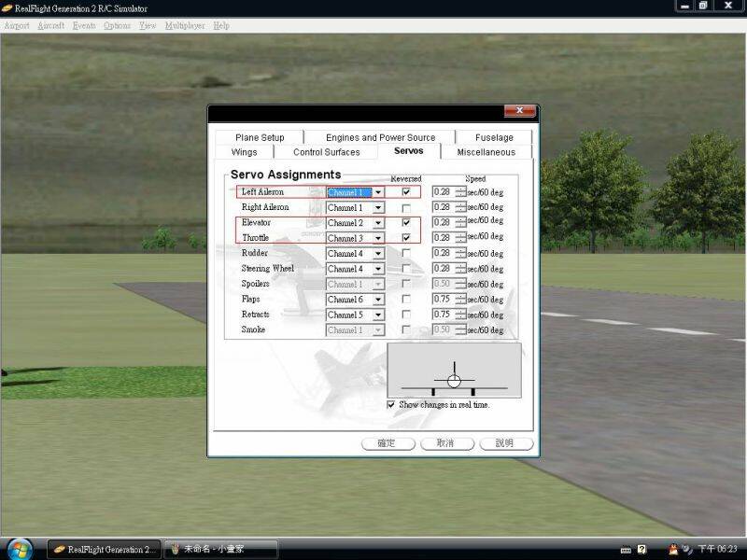Viewport: 747px width, 560px height.
Task: Open Steering Wheel channel dropdown
Action: click(x=378, y=269)
